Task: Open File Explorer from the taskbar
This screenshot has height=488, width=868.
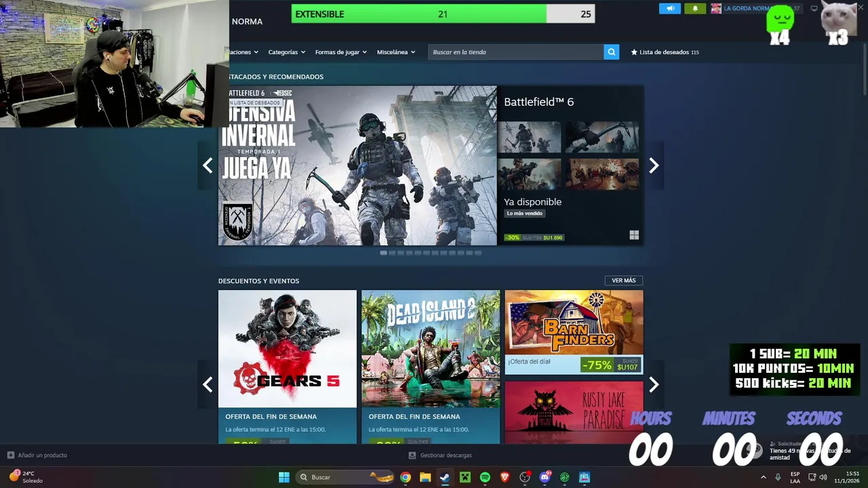Action: pyautogui.click(x=425, y=477)
